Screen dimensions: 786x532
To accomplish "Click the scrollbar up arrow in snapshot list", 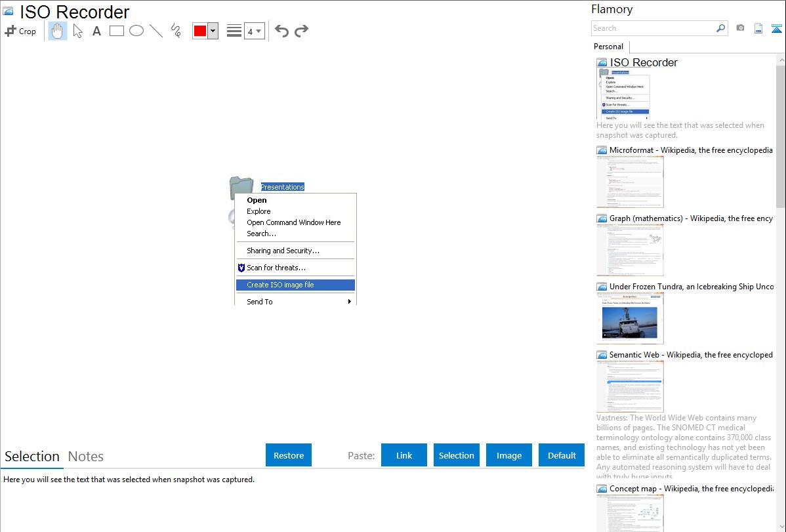I will pyautogui.click(x=781, y=60).
